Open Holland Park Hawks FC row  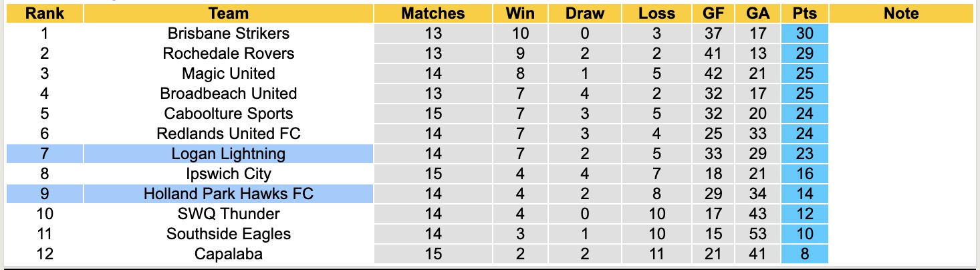(x=228, y=194)
